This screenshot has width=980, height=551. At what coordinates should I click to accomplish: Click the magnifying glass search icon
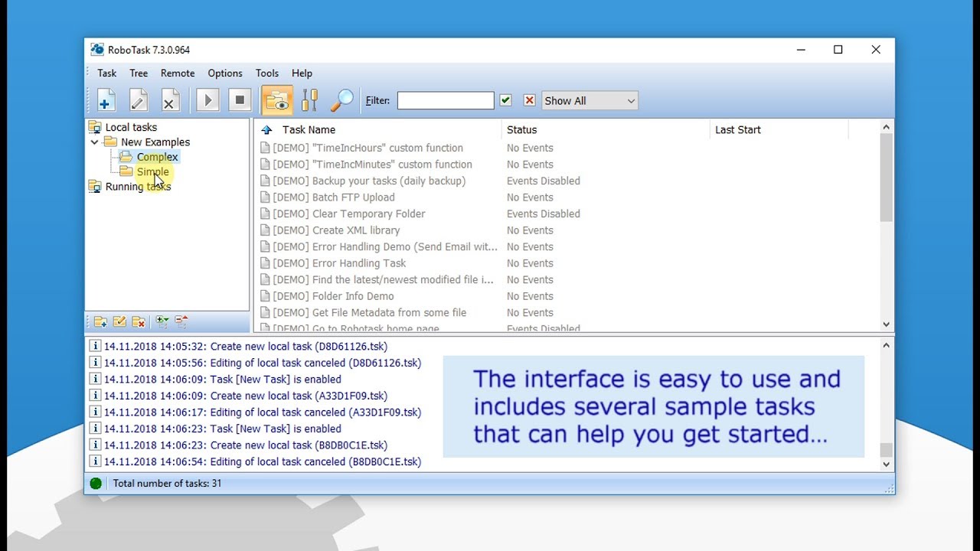point(341,100)
